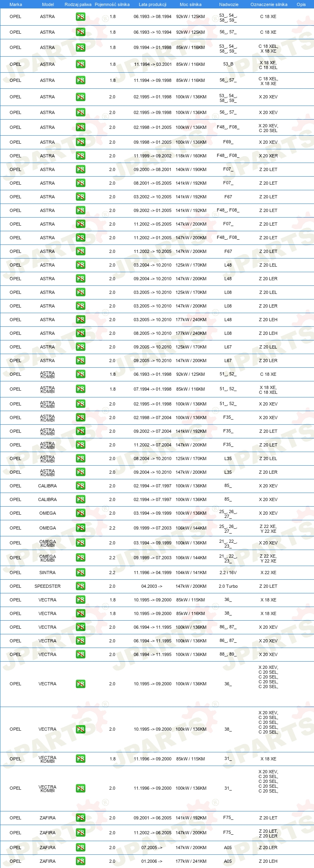314x868 pixels.
Task: Click the '177kW / 241KM' power cell
Action: tap(191, 861)
